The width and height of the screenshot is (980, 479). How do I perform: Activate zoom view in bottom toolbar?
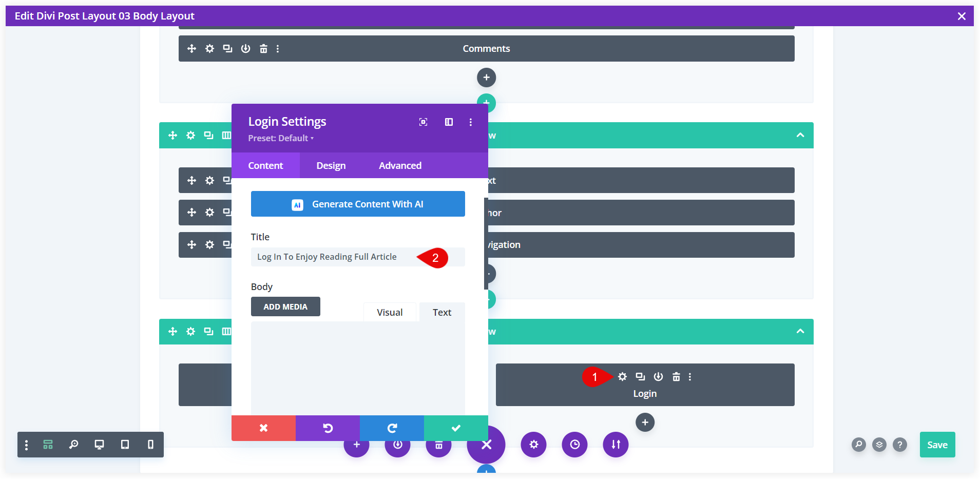[x=73, y=445]
